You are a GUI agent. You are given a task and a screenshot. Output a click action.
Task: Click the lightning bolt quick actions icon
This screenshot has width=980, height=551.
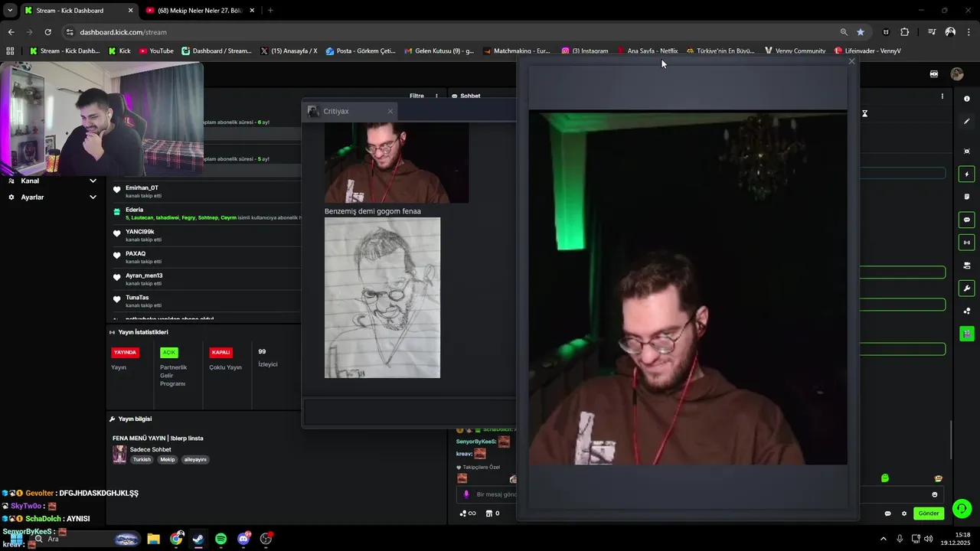coord(966,174)
